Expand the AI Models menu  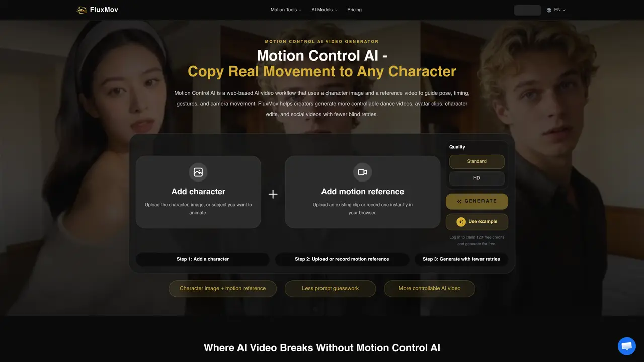click(x=324, y=10)
